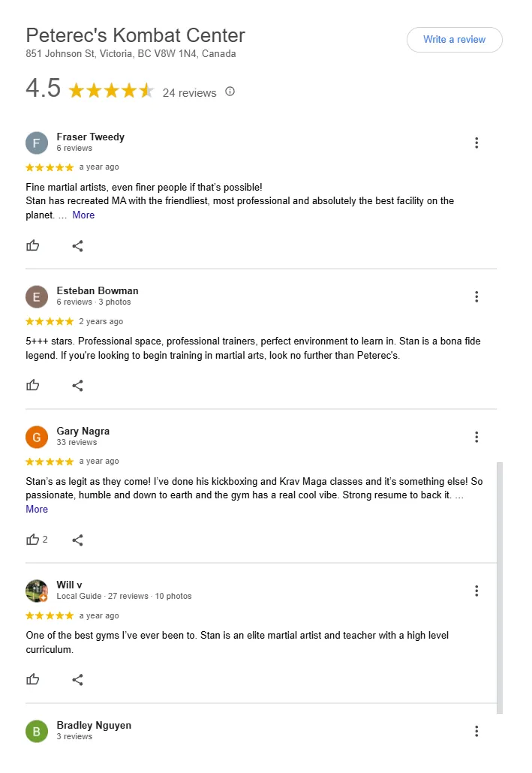Click the Write a review button
The width and height of the screenshot is (532, 773).
tap(454, 40)
